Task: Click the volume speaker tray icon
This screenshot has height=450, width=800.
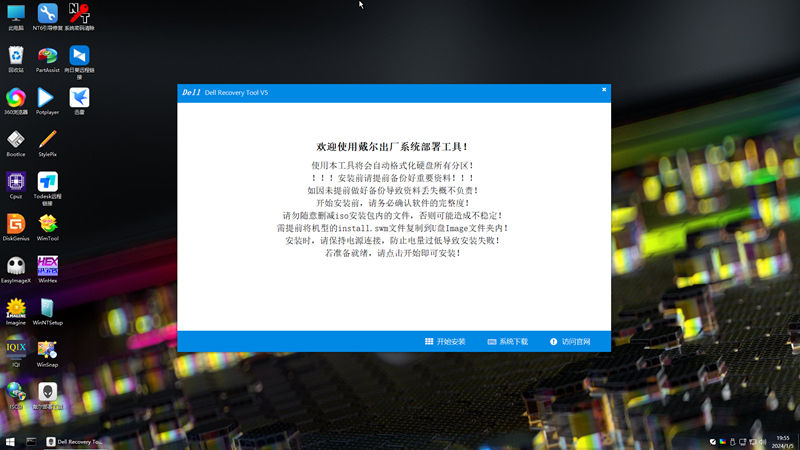Action: pos(763,442)
